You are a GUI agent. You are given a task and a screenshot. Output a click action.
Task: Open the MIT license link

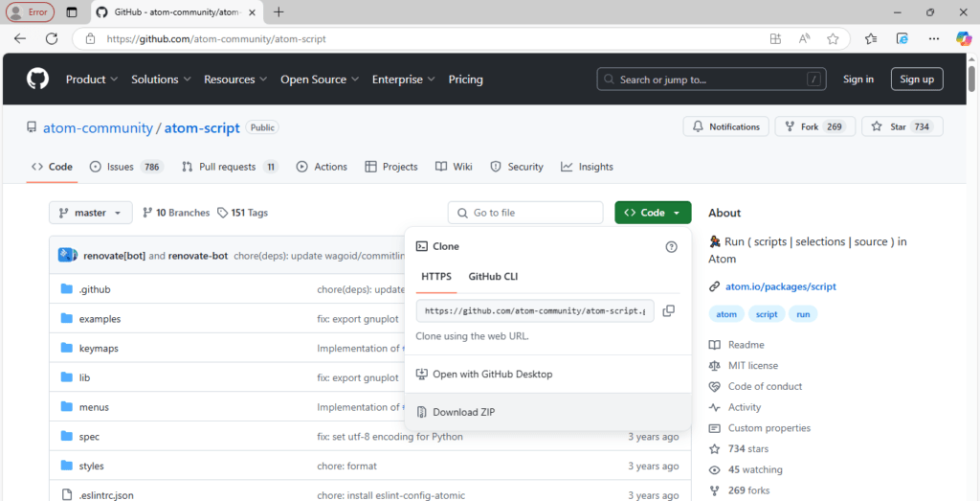click(x=753, y=365)
